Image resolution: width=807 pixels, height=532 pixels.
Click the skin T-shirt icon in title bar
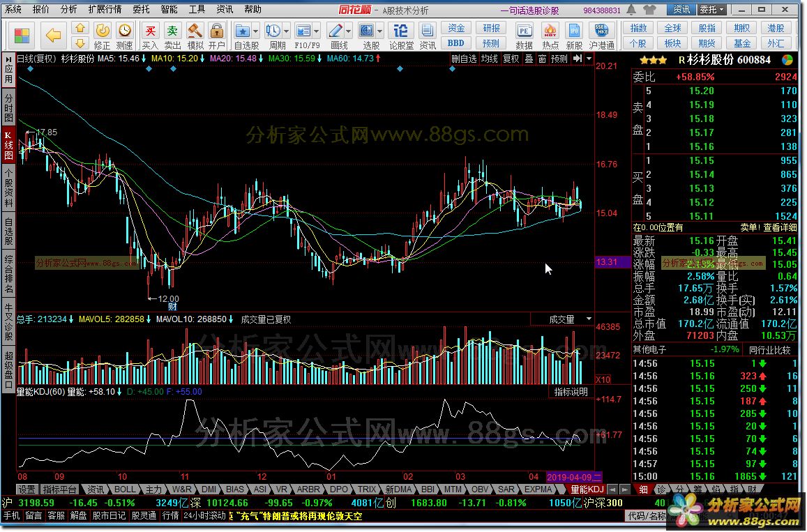(649, 9)
